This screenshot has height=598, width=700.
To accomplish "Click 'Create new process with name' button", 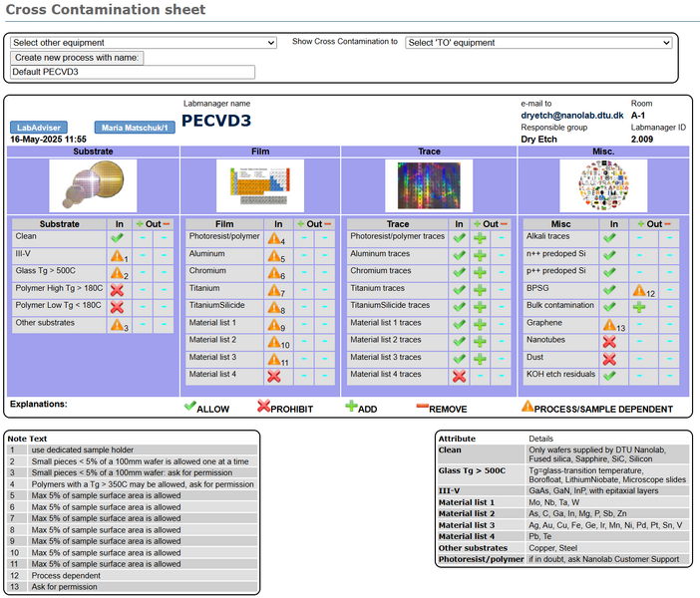I will click(x=78, y=58).
